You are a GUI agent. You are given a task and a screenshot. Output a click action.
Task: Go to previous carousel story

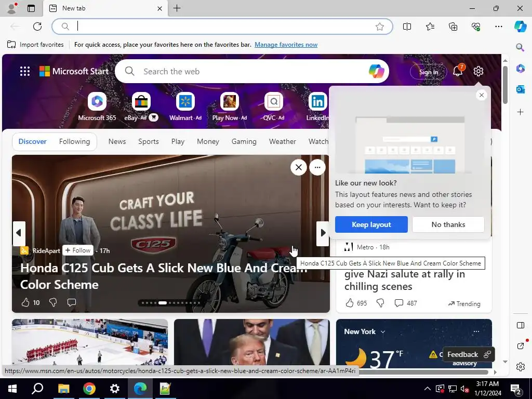click(x=19, y=233)
